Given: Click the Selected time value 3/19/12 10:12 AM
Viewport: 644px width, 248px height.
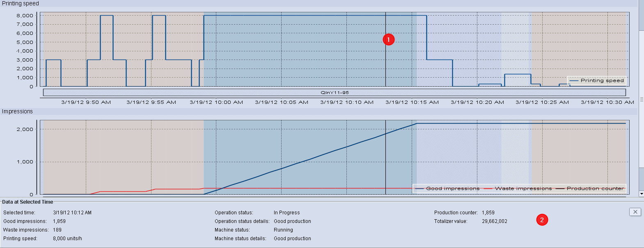Looking at the screenshot, I should (x=72, y=213).
